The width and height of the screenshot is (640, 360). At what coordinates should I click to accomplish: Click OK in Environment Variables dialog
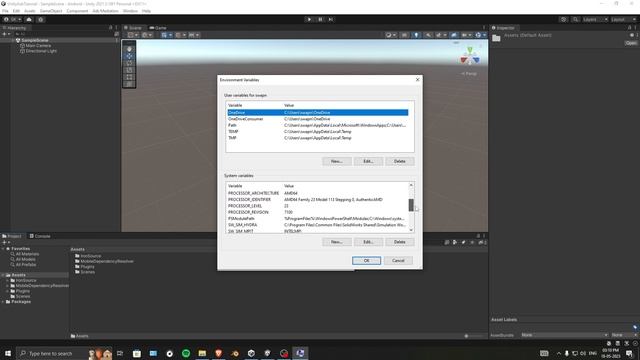(x=367, y=260)
